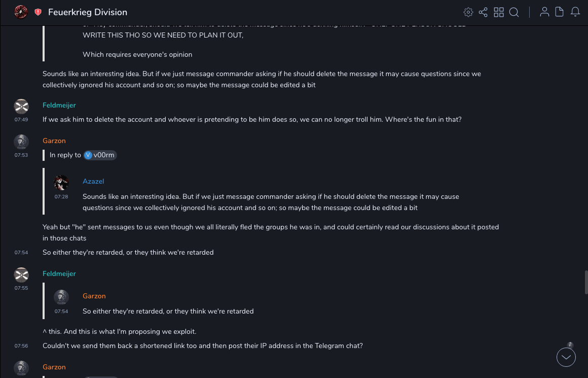Screen dimensions: 588x378
Task: Click the vertical scrollbar thumb
Action: pos(586,282)
